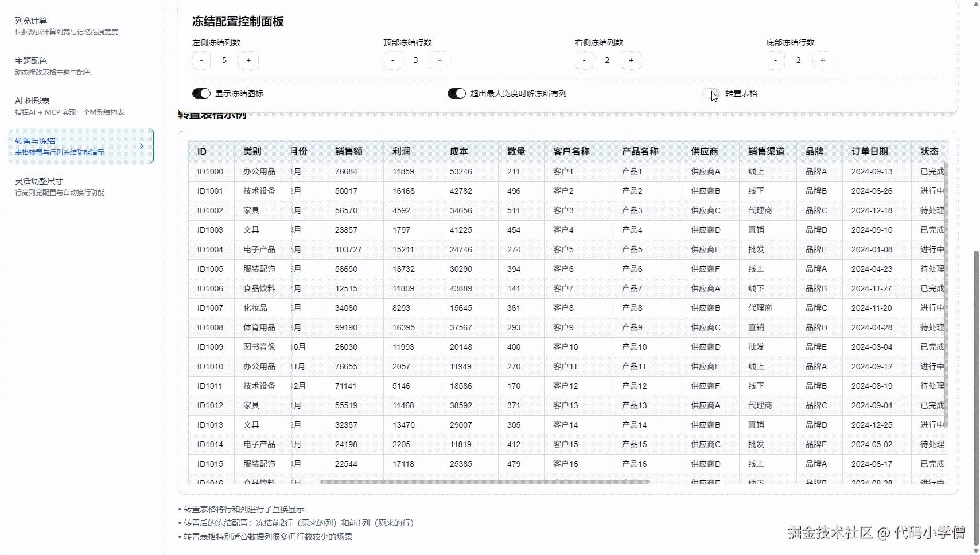Click page vertical scrollbar thumb

point(976,397)
